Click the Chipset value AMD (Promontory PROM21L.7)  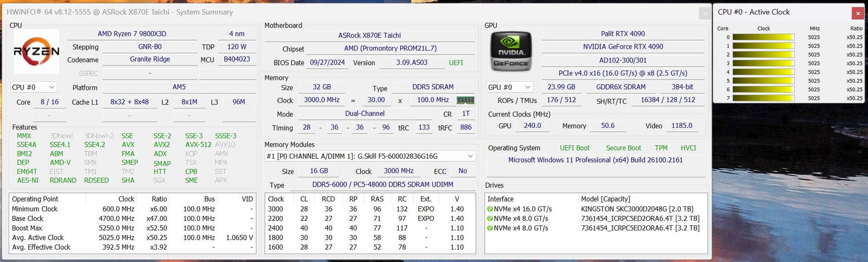tap(391, 49)
